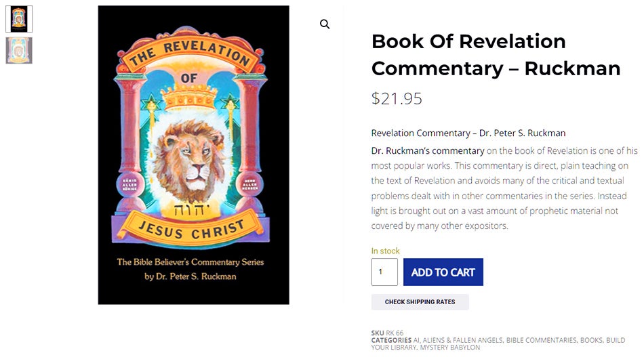Click the main Revelation book cover image
This screenshot has height=357, width=644.
[x=193, y=155]
